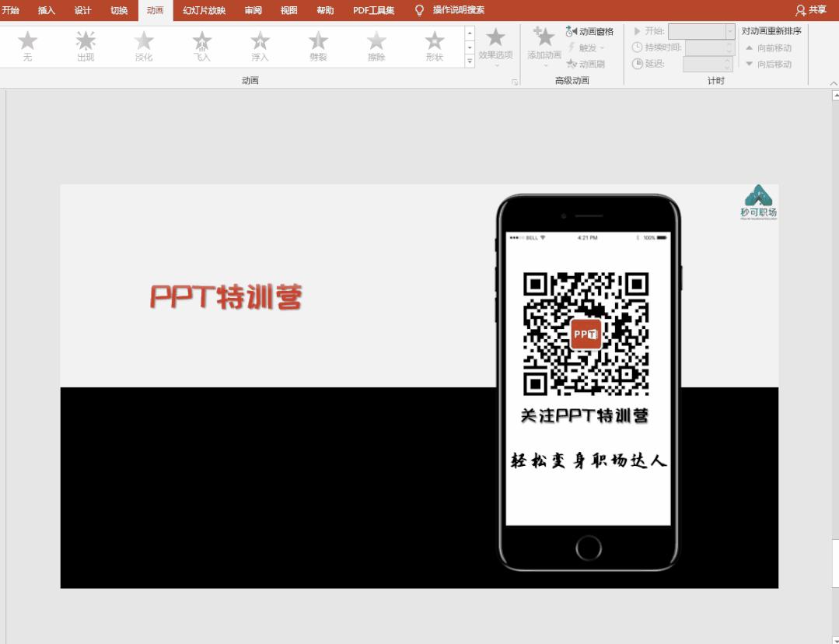The height and width of the screenshot is (644, 839).
Task: Toggle the 动画窗格 animation pane
Action: click(589, 32)
